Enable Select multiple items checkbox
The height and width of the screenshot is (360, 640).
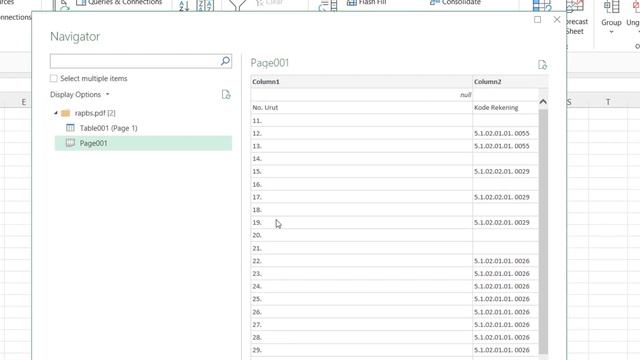click(53, 78)
